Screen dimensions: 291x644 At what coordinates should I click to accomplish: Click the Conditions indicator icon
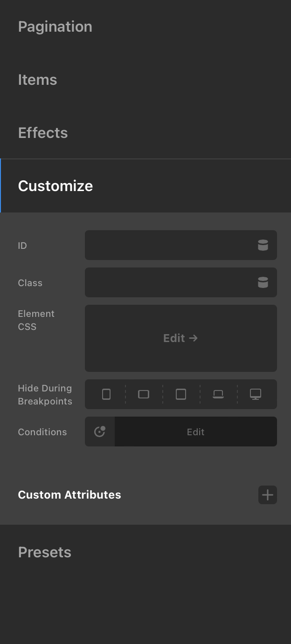[x=100, y=432]
